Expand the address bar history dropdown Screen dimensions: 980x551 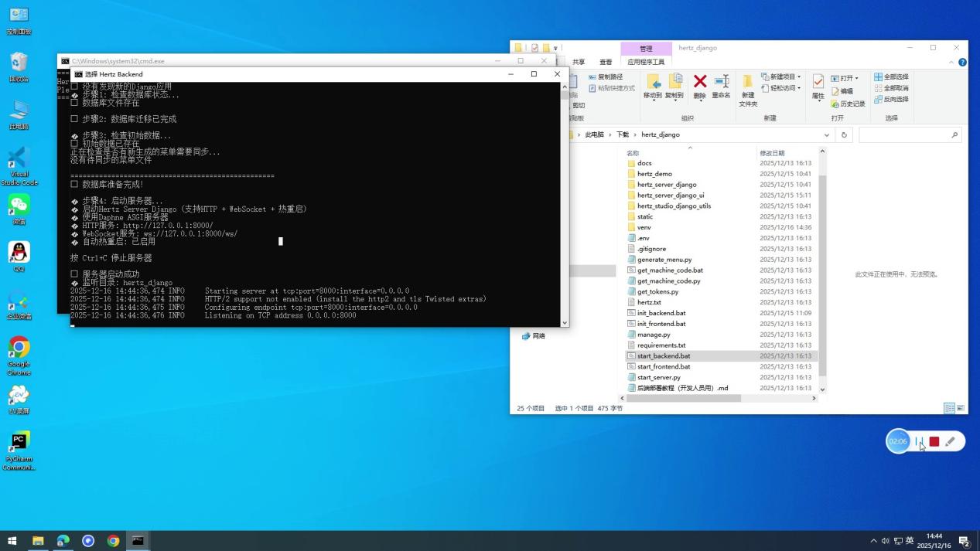827,134
